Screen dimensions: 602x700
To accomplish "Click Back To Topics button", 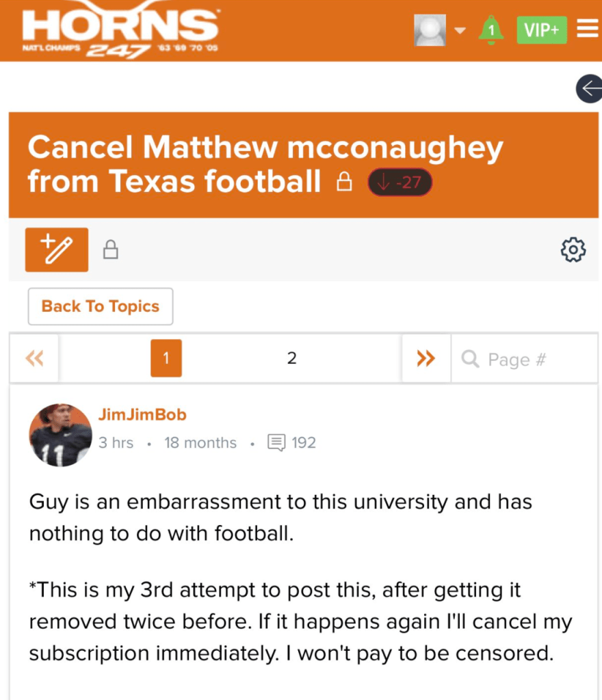I will point(101,306).
